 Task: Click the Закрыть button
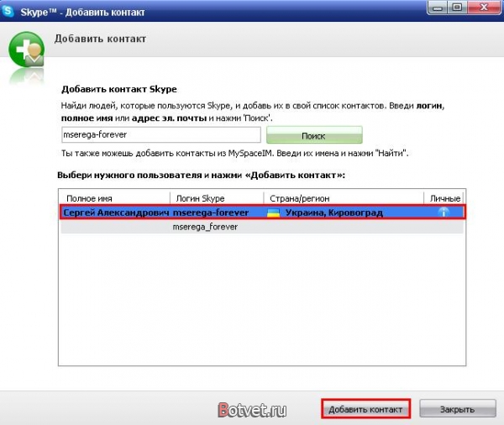(x=458, y=409)
